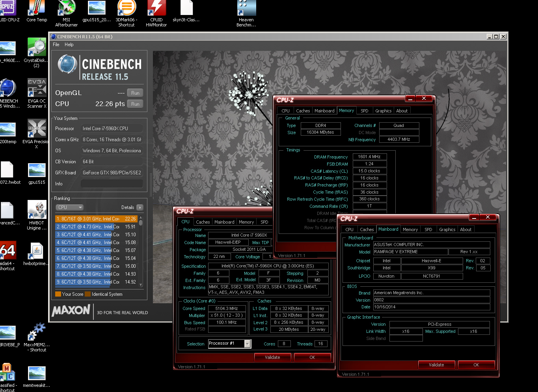Click the CAS# Latency value 15.0 clocks
Screen dimensions: 538x392
click(369, 171)
